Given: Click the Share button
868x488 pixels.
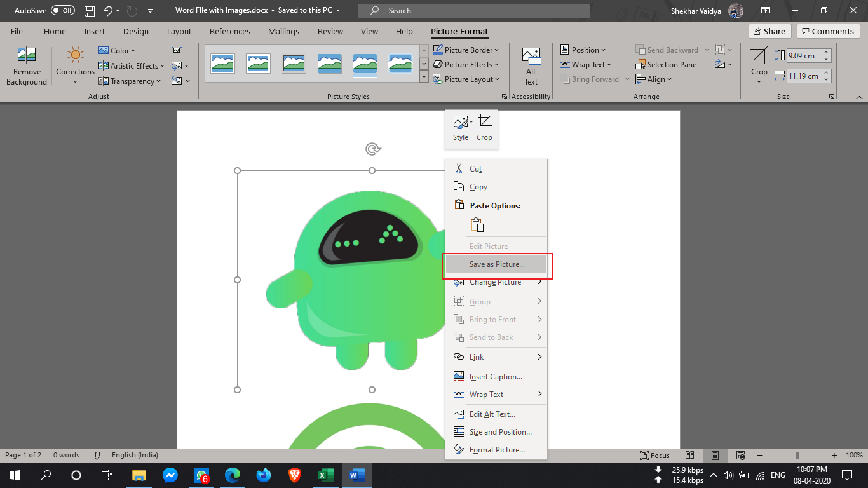Looking at the screenshot, I should (x=770, y=31).
